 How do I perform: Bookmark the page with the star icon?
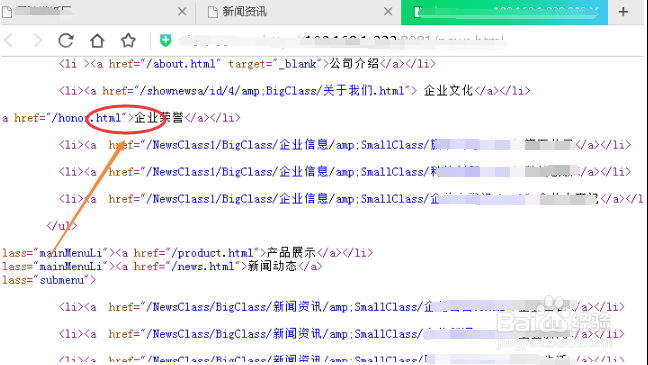coord(128,41)
